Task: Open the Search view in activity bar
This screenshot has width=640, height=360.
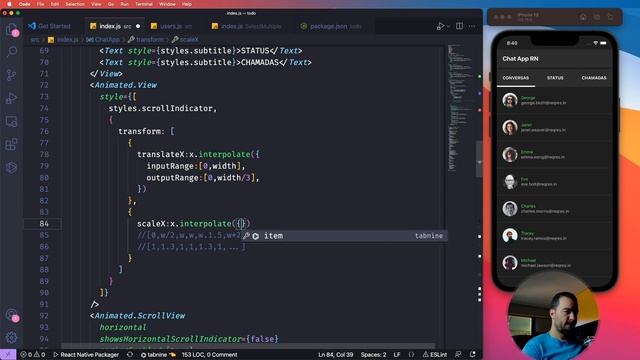Action: click(x=11, y=52)
